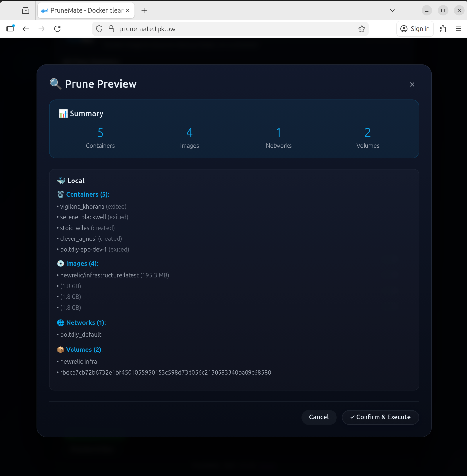This screenshot has height=476, width=467.
Task: Bookmark this page with the star icon
Action: [362, 29]
